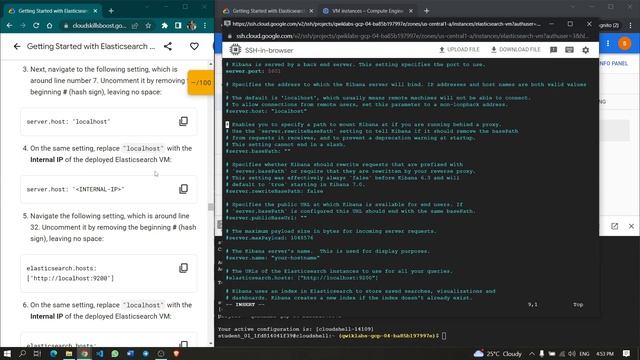Reload the cloudskillsboost page
640x360 pixels.
tap(36, 25)
